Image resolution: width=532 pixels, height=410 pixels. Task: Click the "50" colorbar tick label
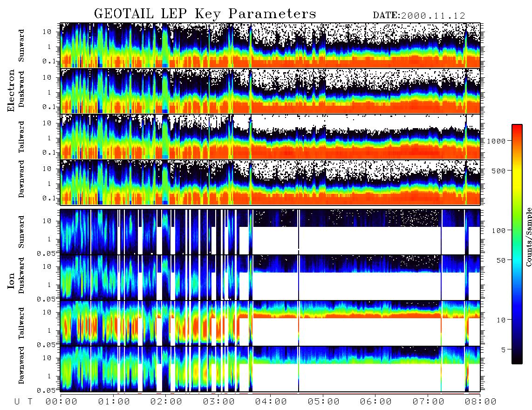point(500,260)
